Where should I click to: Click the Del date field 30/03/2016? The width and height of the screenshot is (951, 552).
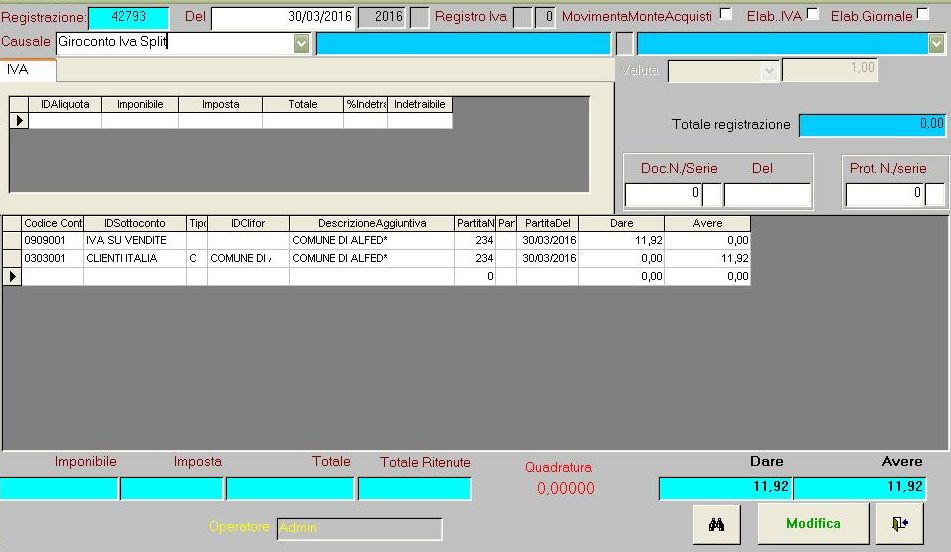pyautogui.click(x=283, y=17)
